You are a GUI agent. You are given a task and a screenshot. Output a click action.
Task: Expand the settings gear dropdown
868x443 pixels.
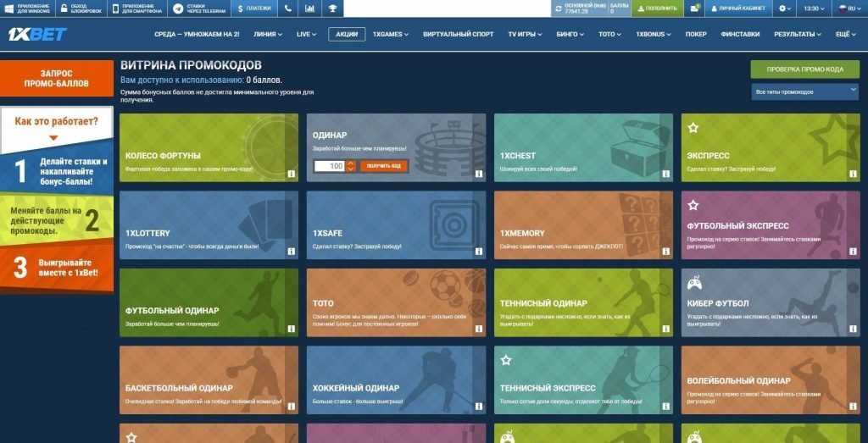[784, 8]
